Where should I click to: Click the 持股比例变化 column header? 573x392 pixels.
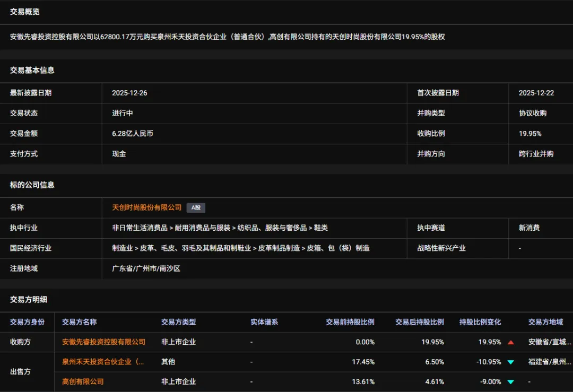480,322
